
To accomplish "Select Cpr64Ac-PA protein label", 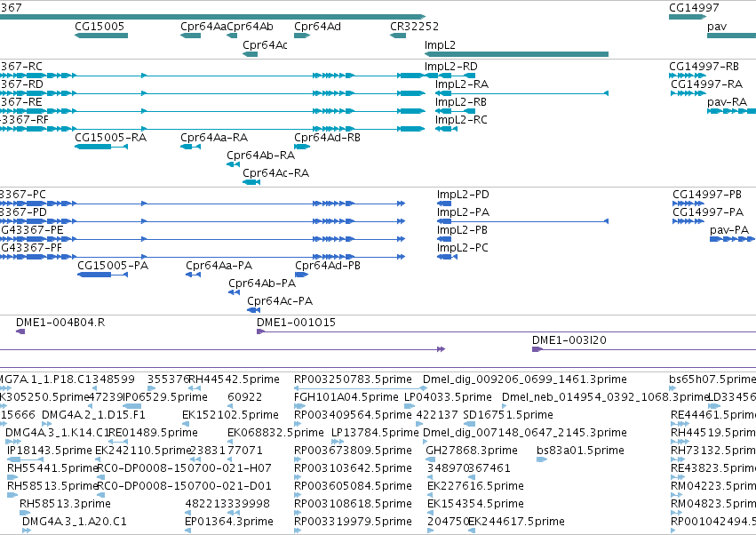I will tap(280, 301).
